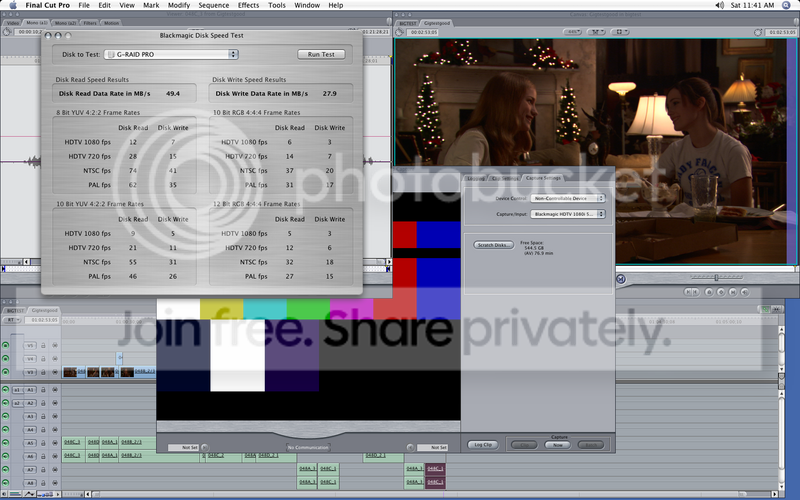The width and height of the screenshot is (800, 500).
Task: Select A3 destination track label
Action: (x=30, y=416)
